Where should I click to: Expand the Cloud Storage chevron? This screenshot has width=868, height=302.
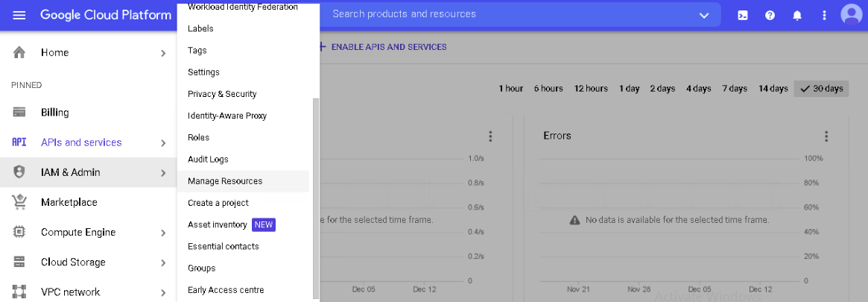(163, 262)
